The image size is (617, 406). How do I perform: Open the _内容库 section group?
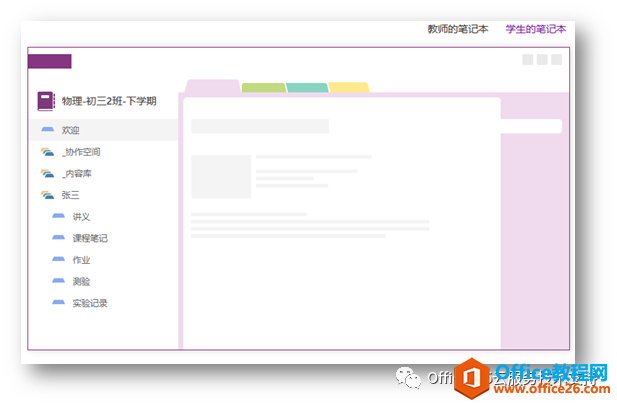pos(77,173)
